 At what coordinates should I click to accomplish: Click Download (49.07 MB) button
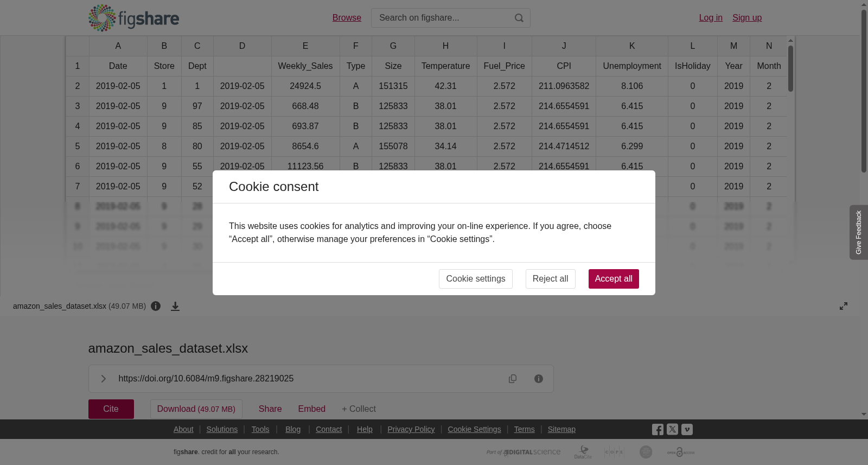point(196,409)
